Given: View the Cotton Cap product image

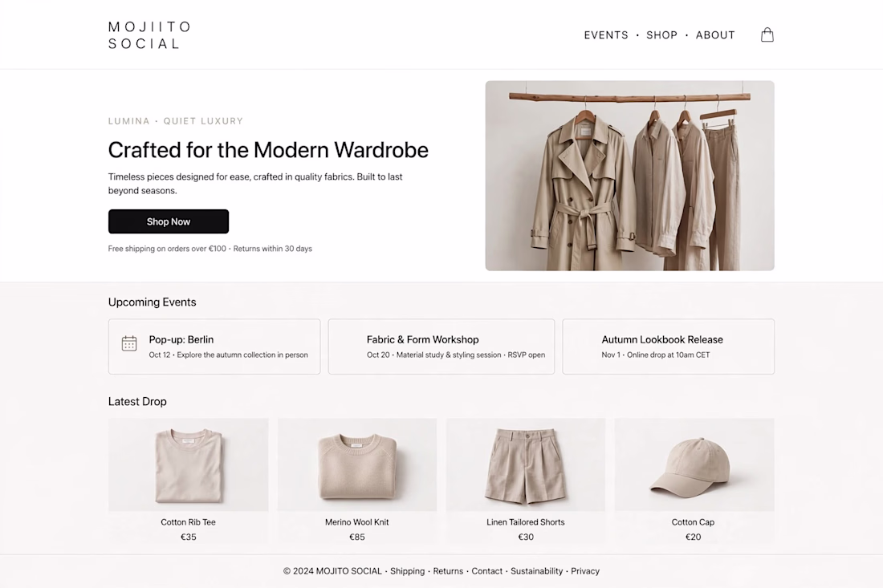Looking at the screenshot, I should (694, 464).
